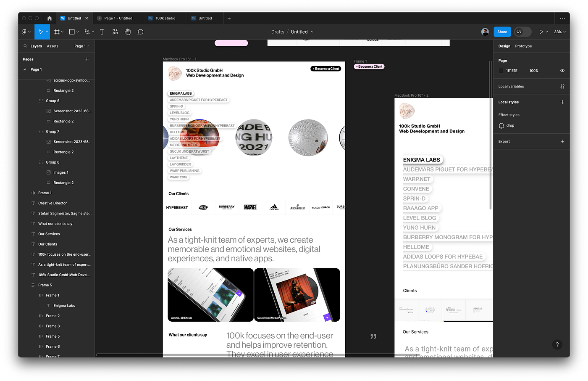The width and height of the screenshot is (588, 381).
Task: Open Move tool options dropdown
Action: 47,32
